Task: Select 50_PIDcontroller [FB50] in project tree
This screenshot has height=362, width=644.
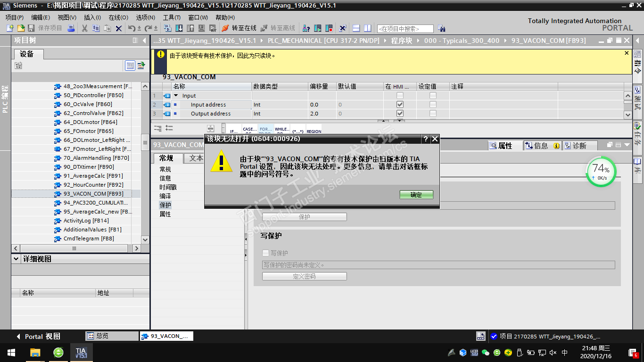Action: pyautogui.click(x=93, y=95)
